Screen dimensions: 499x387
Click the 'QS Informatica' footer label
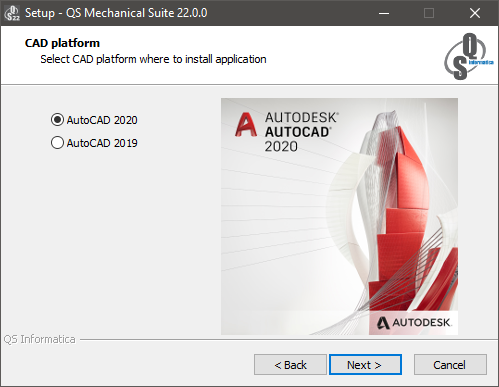39,339
